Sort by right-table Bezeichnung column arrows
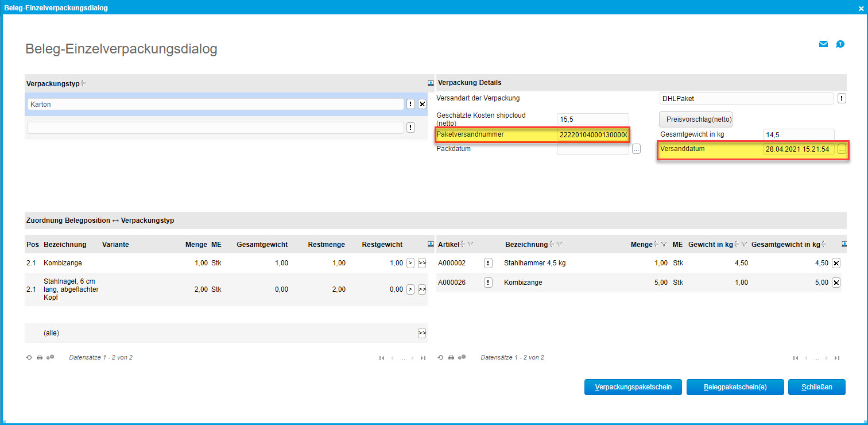 [x=552, y=245]
